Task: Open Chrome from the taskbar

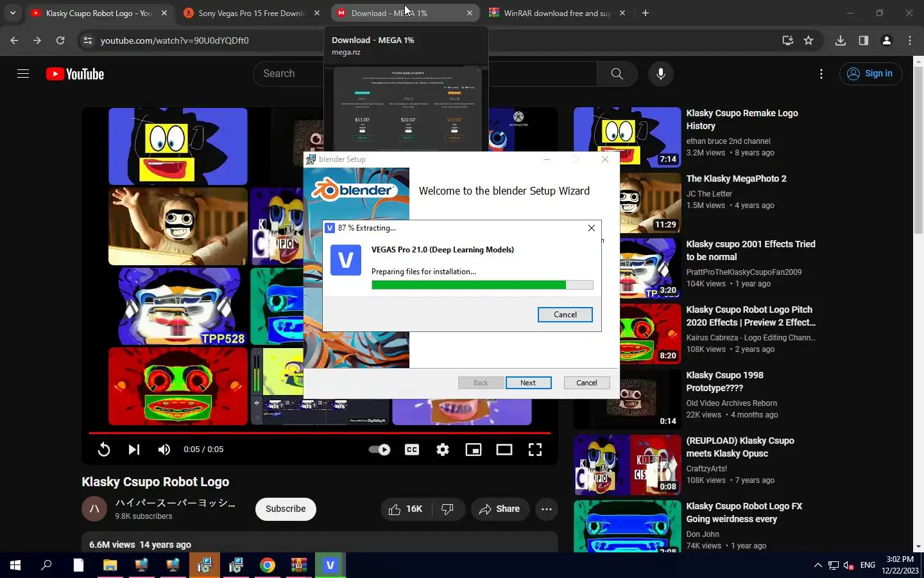Action: tap(268, 565)
